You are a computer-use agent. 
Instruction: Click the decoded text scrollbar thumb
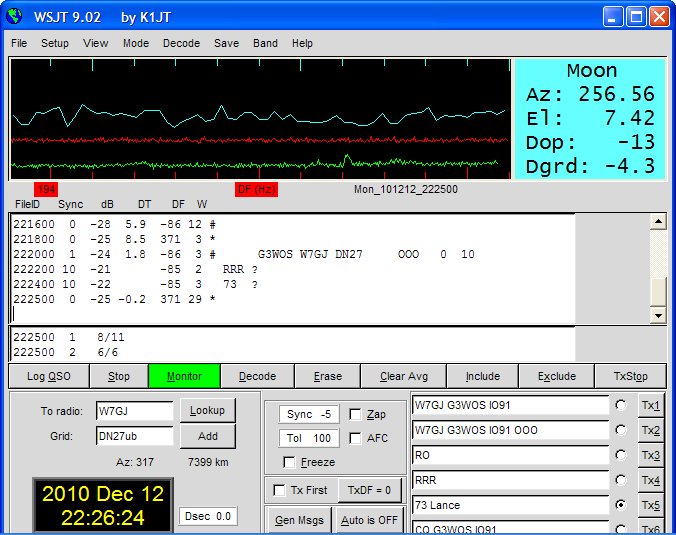658,292
